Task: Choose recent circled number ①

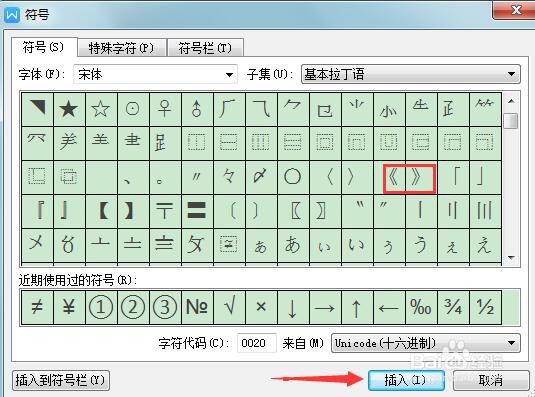Action: [101, 307]
